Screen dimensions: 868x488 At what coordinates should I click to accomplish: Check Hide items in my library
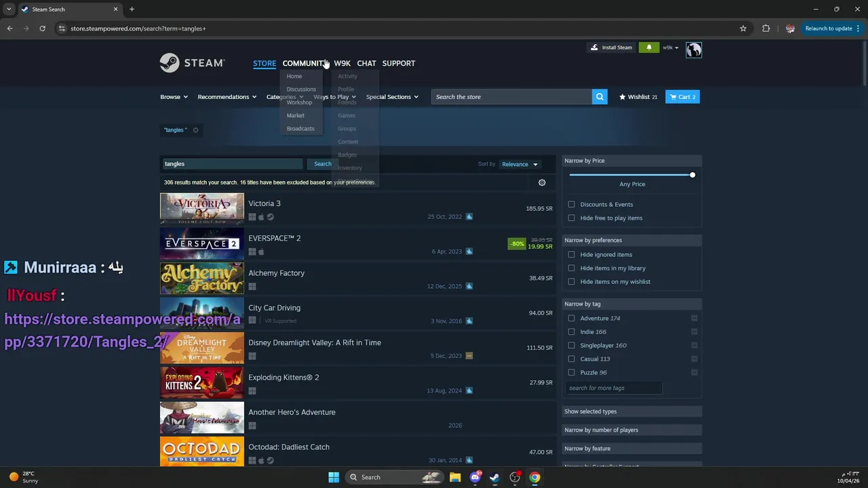pos(572,268)
